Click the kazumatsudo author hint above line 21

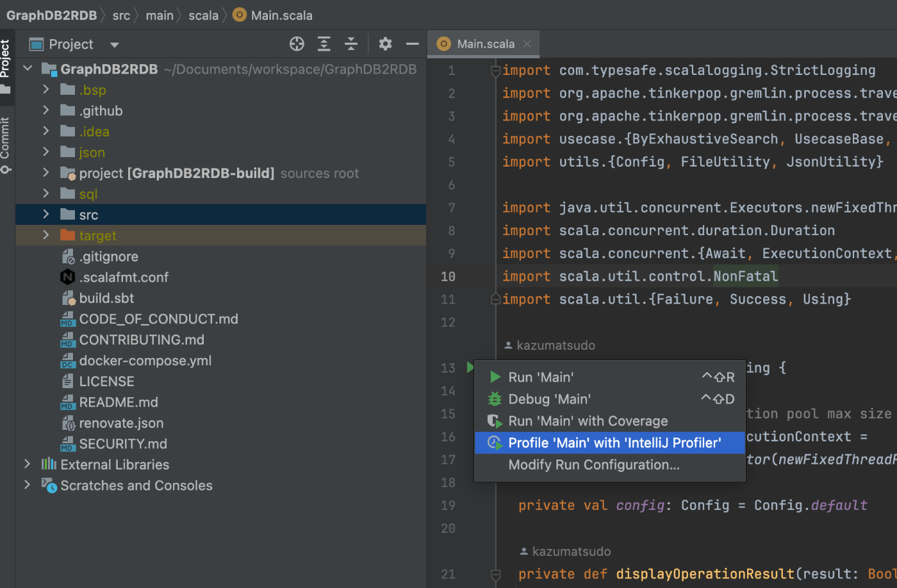tap(571, 551)
